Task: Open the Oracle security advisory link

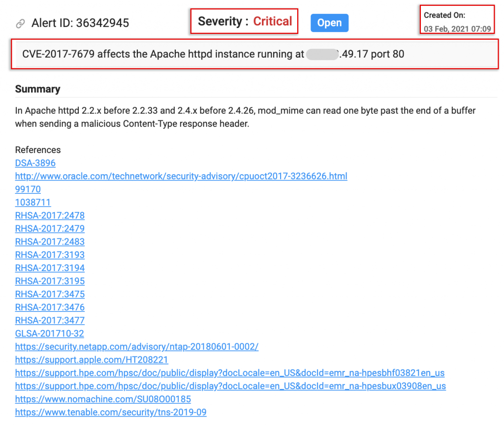Action: [181, 177]
